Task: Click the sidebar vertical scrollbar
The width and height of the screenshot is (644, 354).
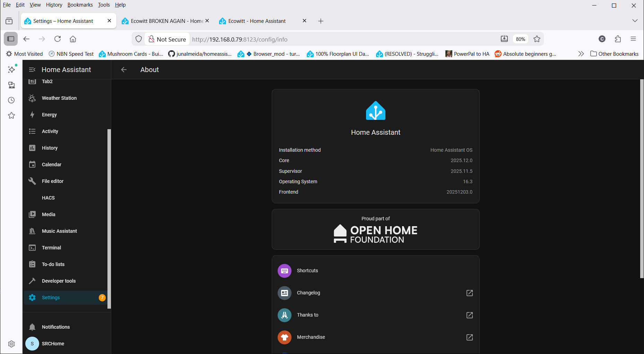Action: point(109,219)
